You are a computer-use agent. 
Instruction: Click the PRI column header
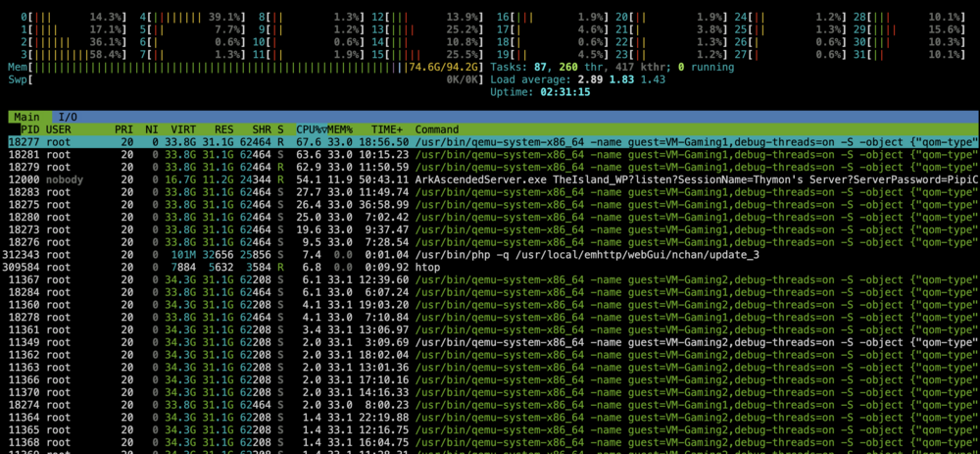click(123, 129)
